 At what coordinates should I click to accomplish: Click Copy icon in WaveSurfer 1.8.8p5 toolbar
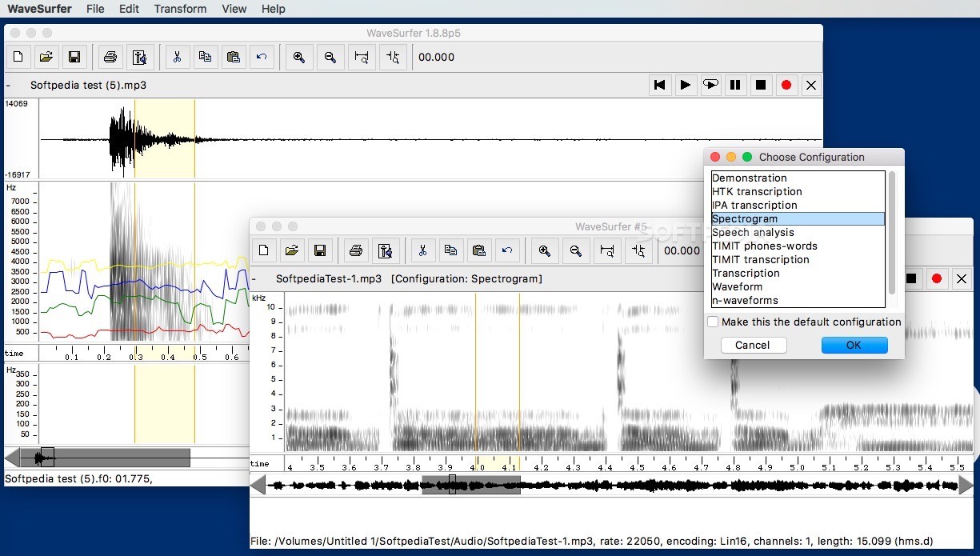tap(205, 57)
